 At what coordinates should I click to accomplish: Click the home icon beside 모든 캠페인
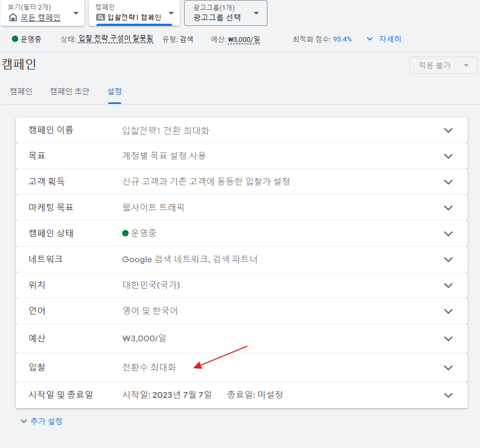13,17
